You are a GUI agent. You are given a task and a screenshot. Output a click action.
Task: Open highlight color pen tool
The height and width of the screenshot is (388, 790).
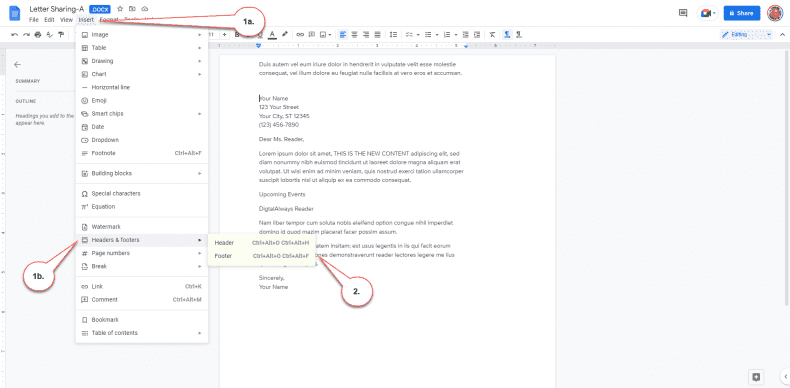point(285,35)
